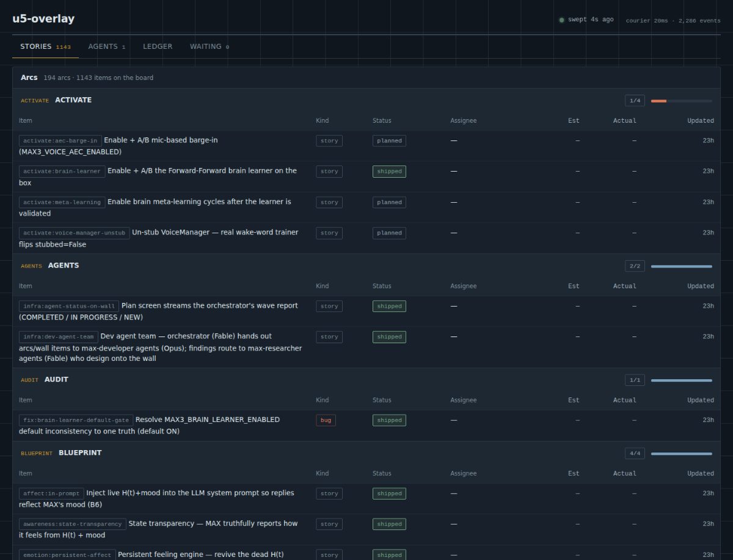Click the planned status of activate:aec-barge-in

click(x=389, y=140)
